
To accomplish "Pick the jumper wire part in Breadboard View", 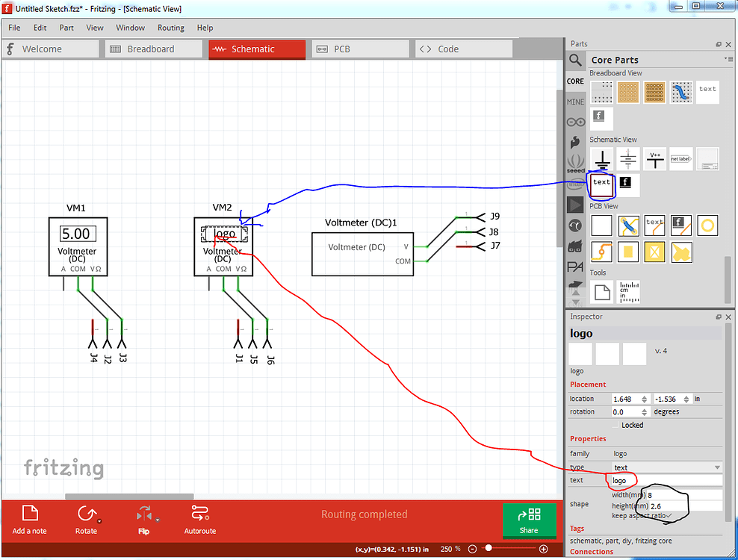I will coord(680,92).
